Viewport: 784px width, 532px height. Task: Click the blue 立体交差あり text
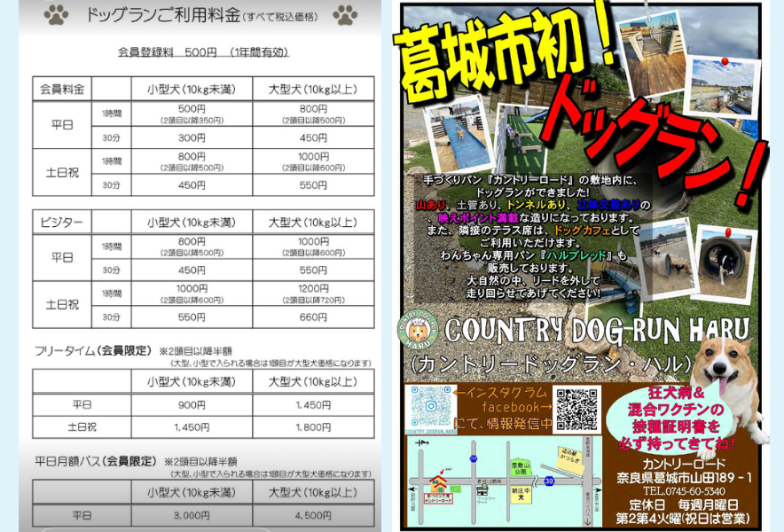pos(608,205)
